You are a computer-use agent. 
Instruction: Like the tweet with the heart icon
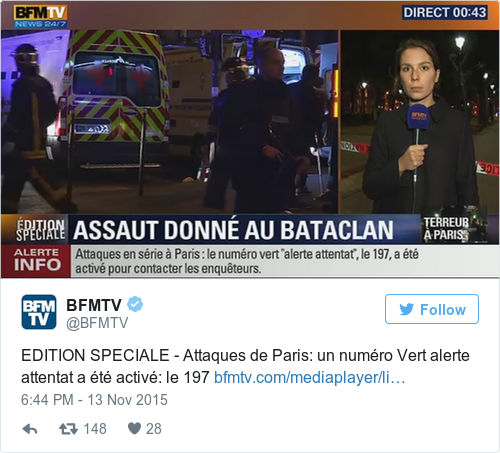pyautogui.click(x=135, y=429)
